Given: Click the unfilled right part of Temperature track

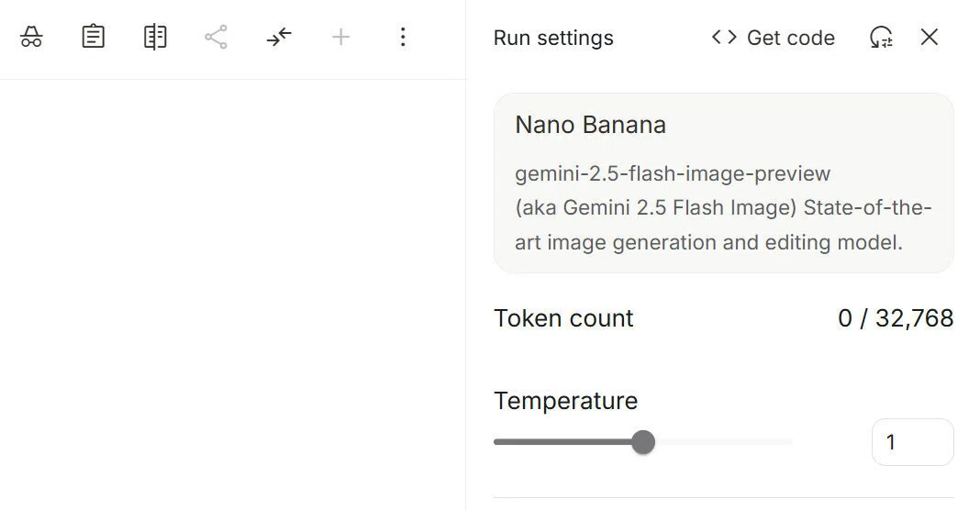Looking at the screenshot, I should coord(724,442).
